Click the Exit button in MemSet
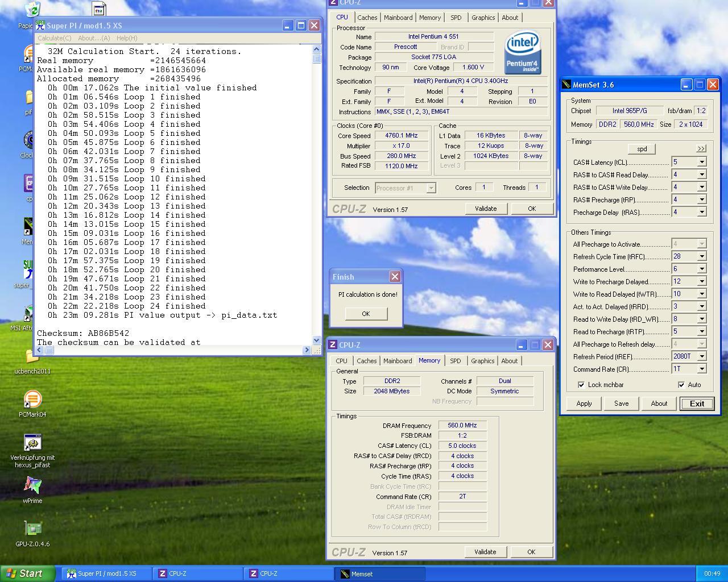 (697, 404)
